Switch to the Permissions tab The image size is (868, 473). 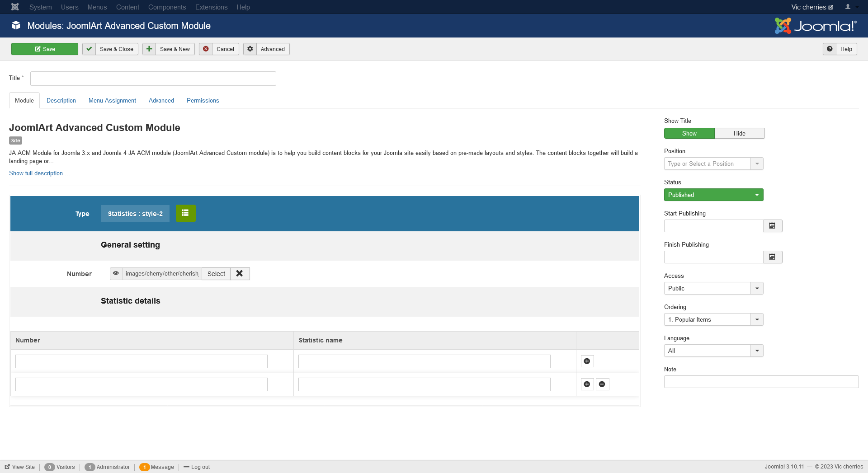point(203,100)
